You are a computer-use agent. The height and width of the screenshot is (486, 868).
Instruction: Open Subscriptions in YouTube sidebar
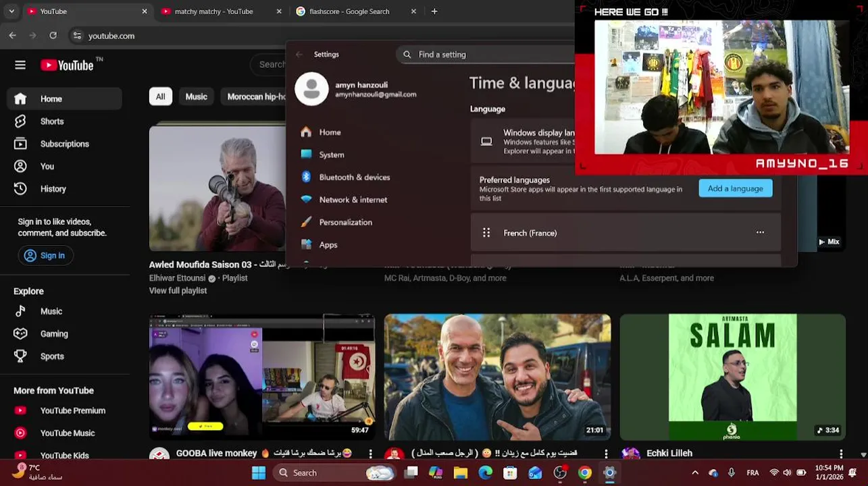coord(65,144)
